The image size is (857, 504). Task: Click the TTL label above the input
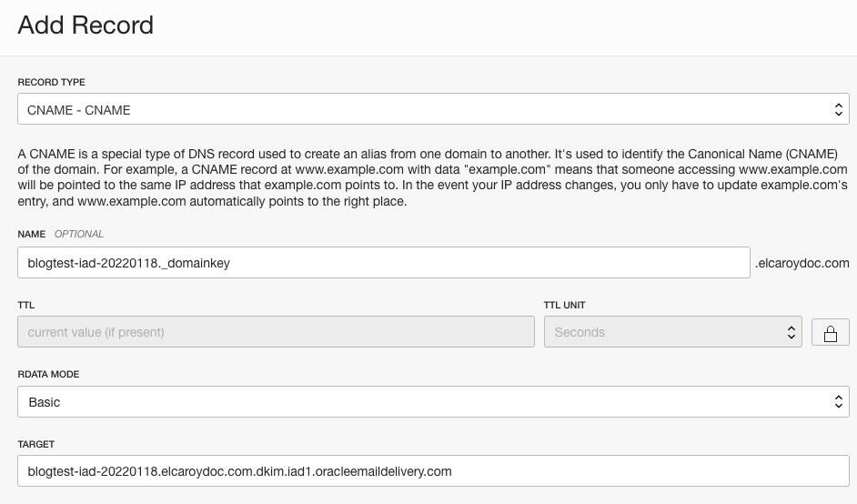pos(26,305)
